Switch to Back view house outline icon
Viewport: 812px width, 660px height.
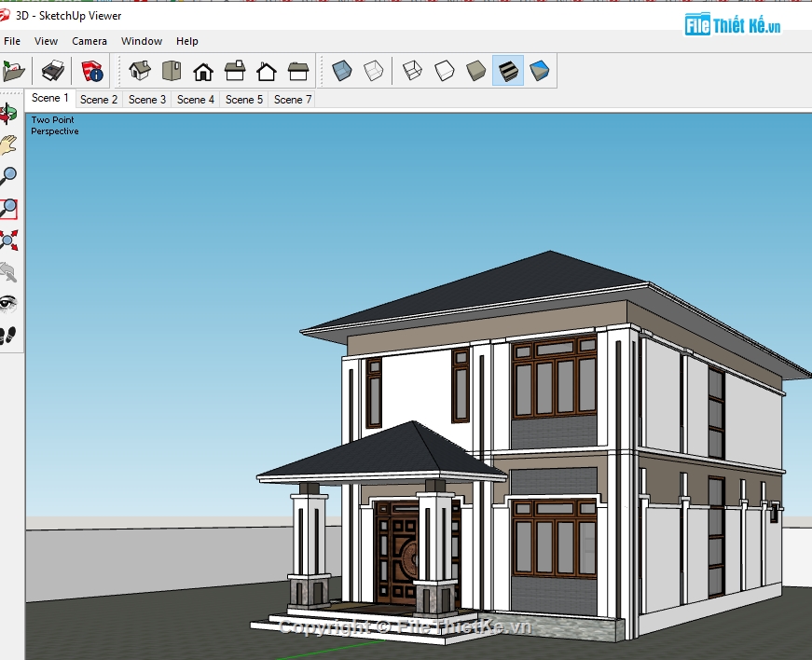(267, 72)
